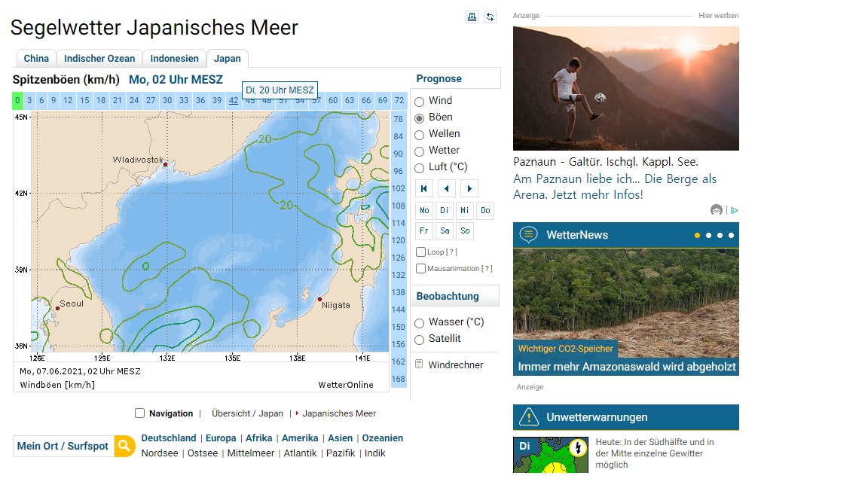Open the China tab
This screenshot has width=868, height=488.
36,59
